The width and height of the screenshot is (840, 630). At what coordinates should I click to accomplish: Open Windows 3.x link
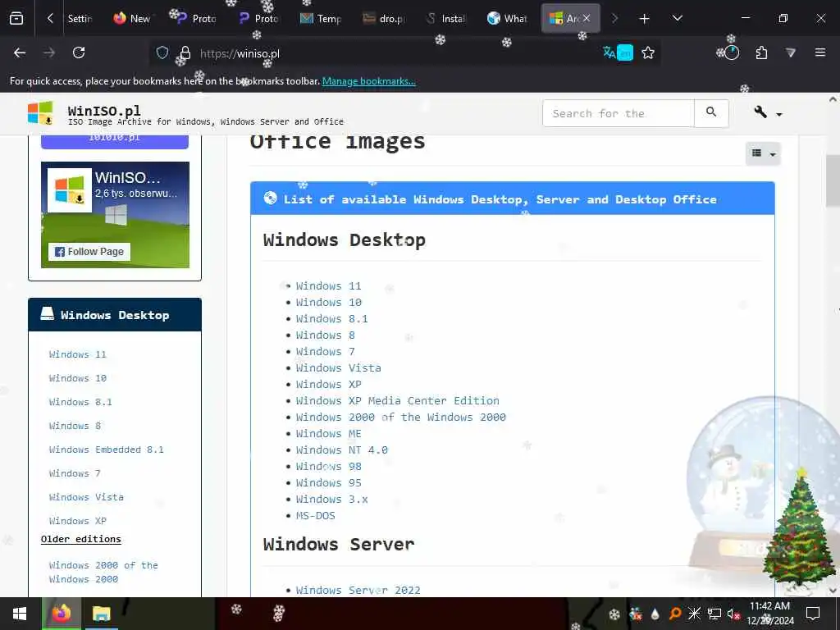tap(331, 500)
